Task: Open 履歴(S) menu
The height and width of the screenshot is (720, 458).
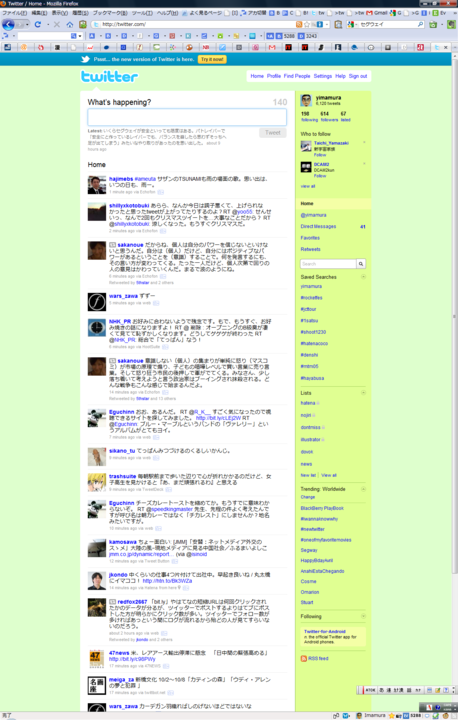Action: tap(80, 13)
